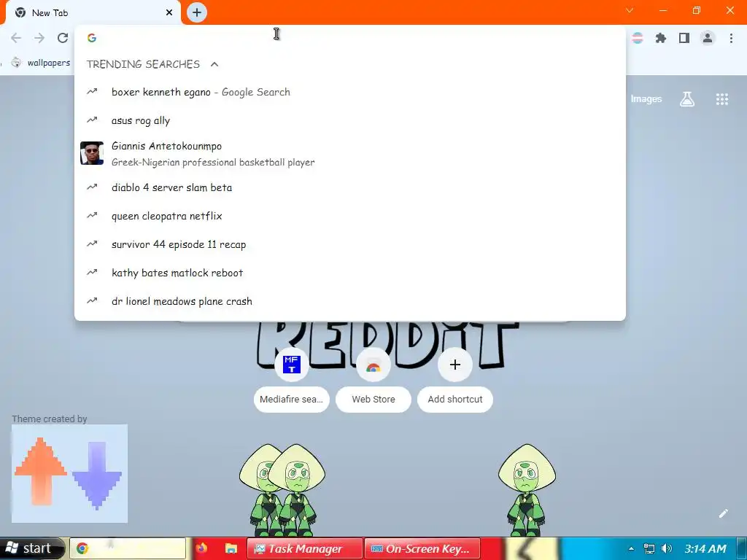Open the Extensions puzzle icon

click(x=661, y=38)
